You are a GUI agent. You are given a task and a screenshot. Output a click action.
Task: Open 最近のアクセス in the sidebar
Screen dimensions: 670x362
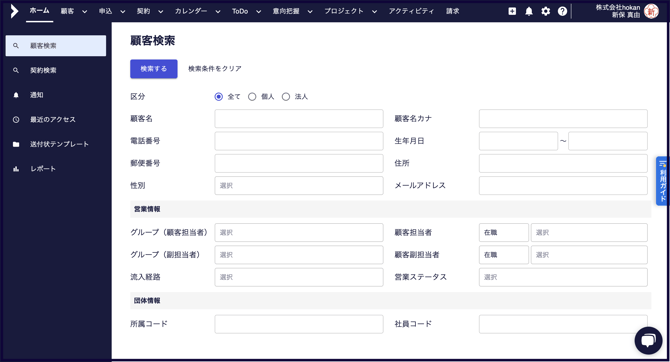click(x=56, y=120)
